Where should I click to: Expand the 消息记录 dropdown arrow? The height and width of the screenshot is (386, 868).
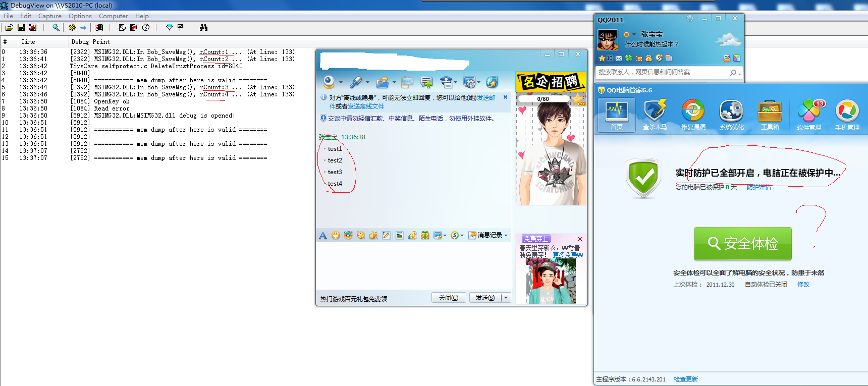506,235
